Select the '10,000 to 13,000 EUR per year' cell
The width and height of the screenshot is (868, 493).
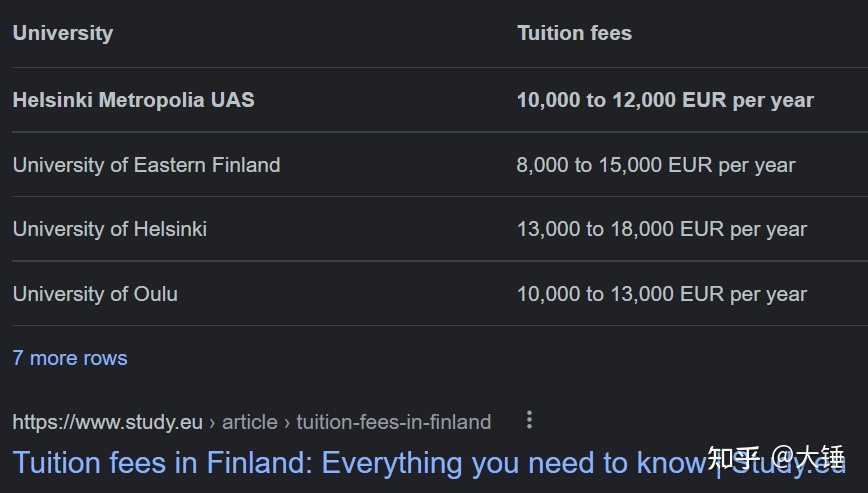click(x=662, y=294)
